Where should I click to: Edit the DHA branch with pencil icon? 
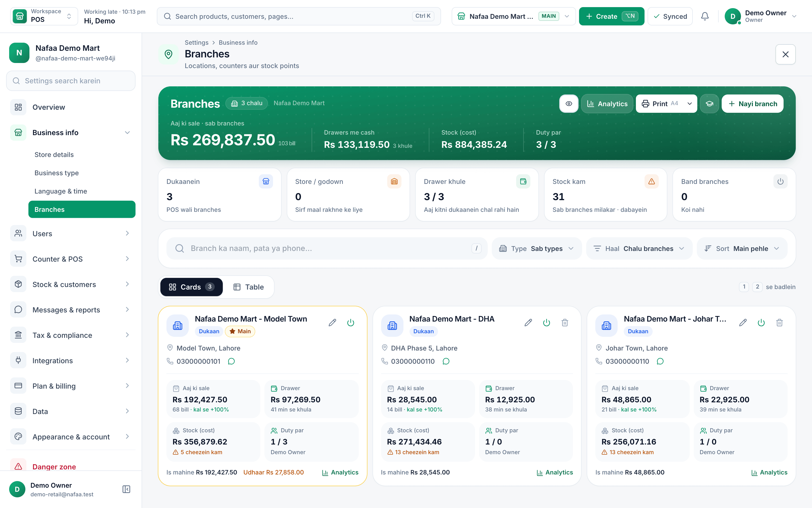[x=528, y=323]
